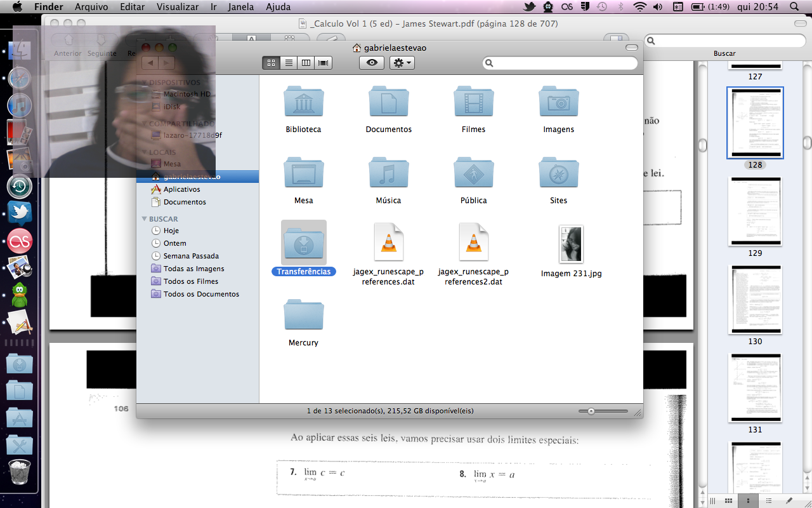Click the Quick Look eye button
This screenshot has width=812, height=508.
[372, 63]
